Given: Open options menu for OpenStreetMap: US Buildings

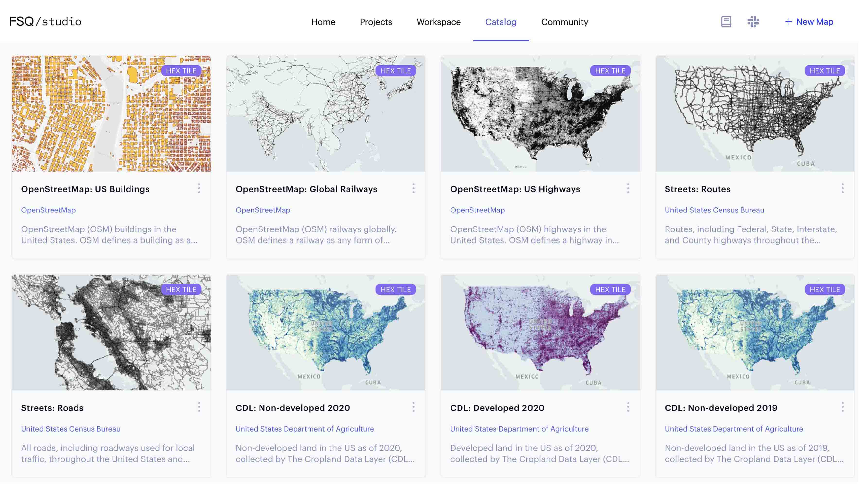Looking at the screenshot, I should 199,188.
